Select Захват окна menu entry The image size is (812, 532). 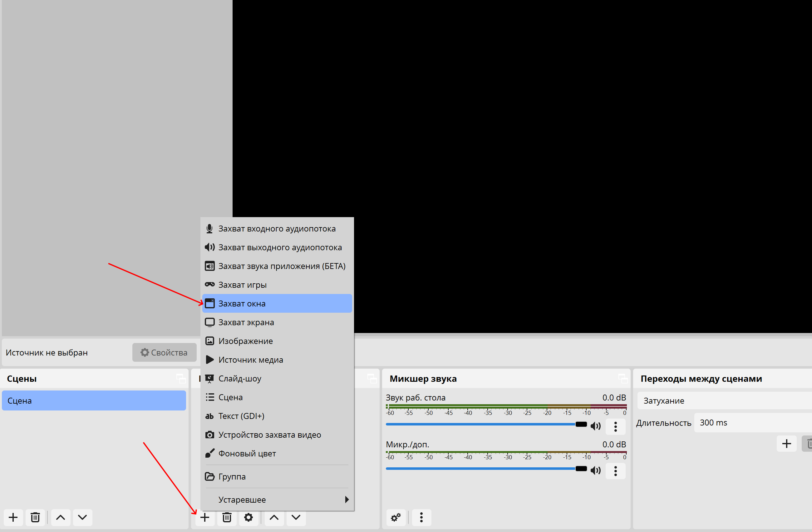[x=277, y=304]
